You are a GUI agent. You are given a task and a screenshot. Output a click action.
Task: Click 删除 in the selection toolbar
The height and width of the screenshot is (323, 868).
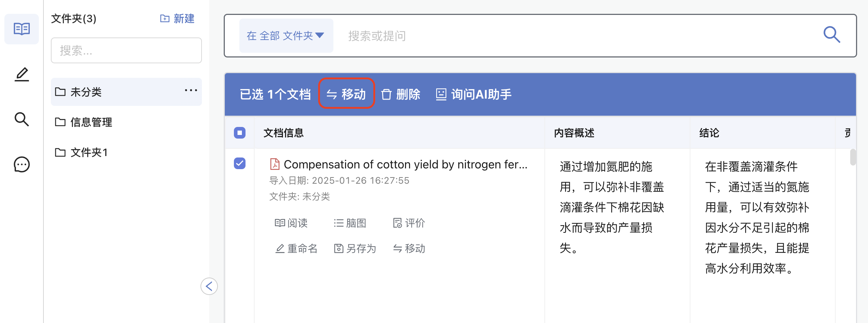pos(401,94)
